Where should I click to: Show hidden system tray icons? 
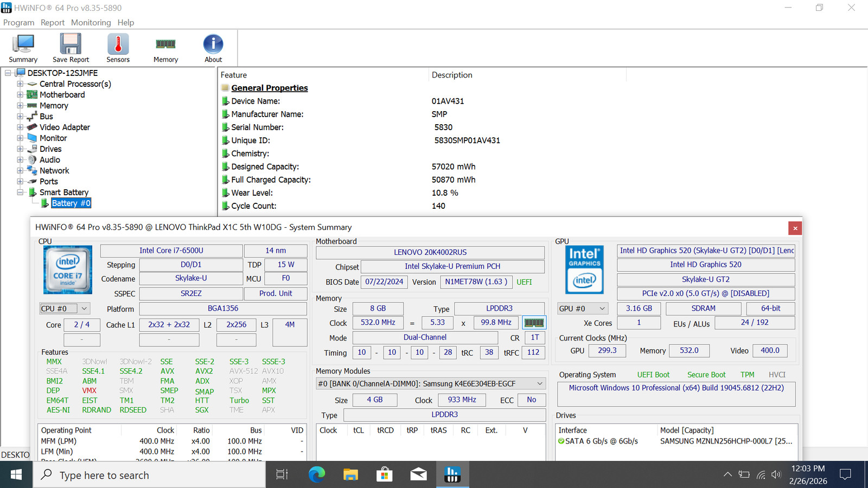click(727, 475)
